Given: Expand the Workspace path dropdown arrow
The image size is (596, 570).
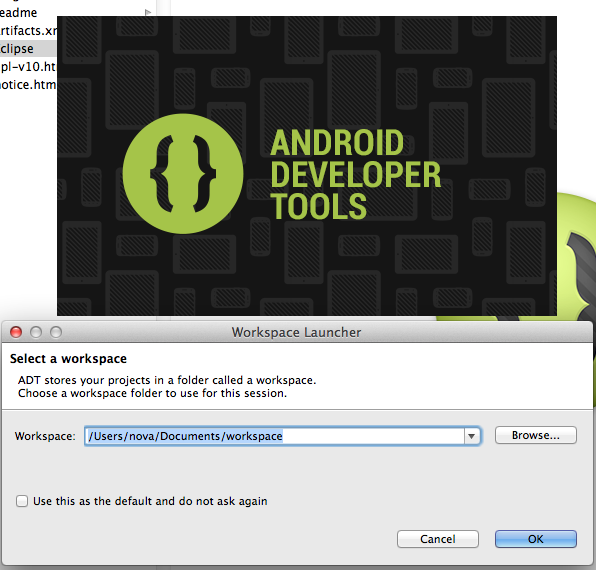Looking at the screenshot, I should click(472, 436).
